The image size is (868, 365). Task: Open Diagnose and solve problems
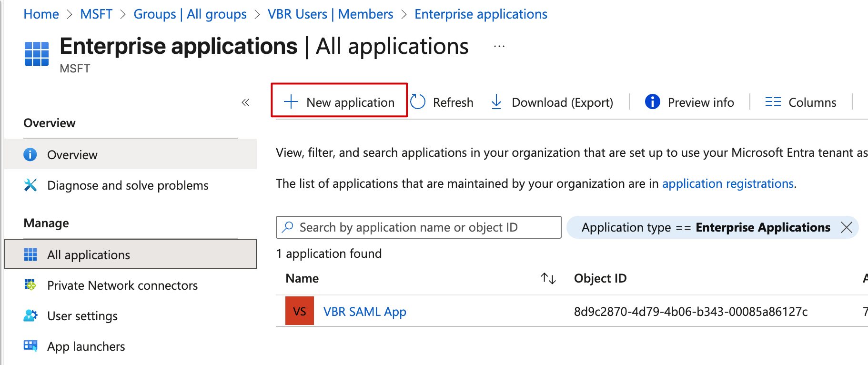(x=127, y=185)
